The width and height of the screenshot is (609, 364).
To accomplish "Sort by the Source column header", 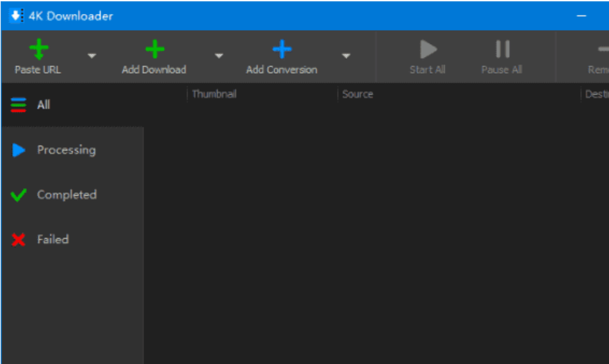I will click(357, 94).
